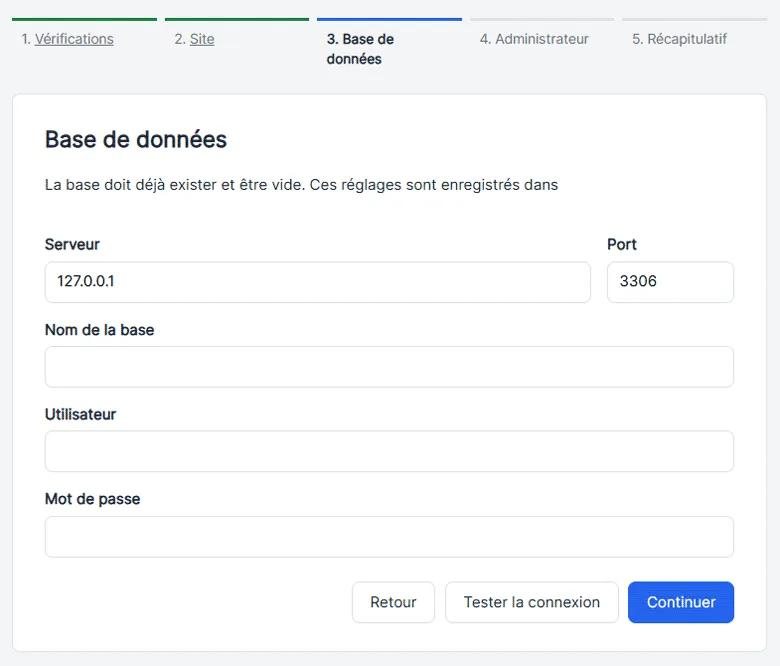Click the blue Continuer button
This screenshot has height=666, width=780.
681,602
